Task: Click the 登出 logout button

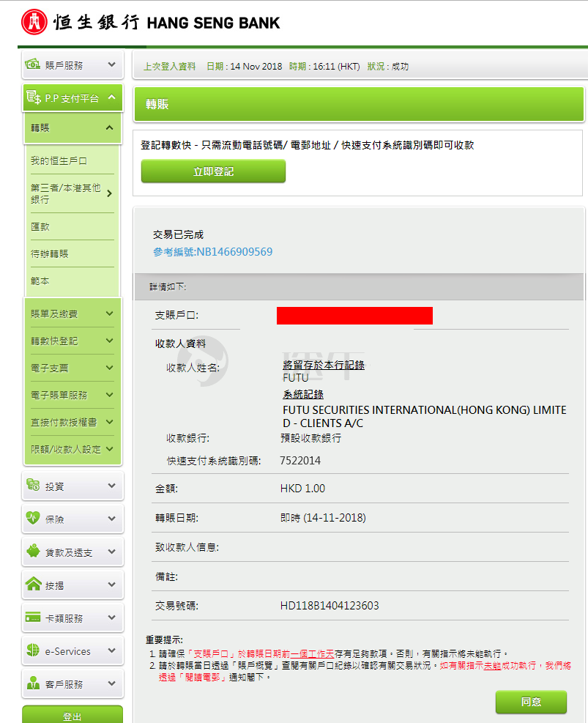Action: coord(72,716)
